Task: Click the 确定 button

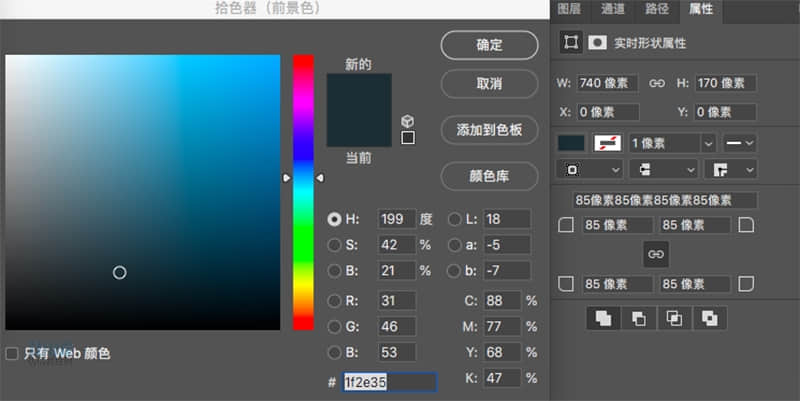Action: 489,45
